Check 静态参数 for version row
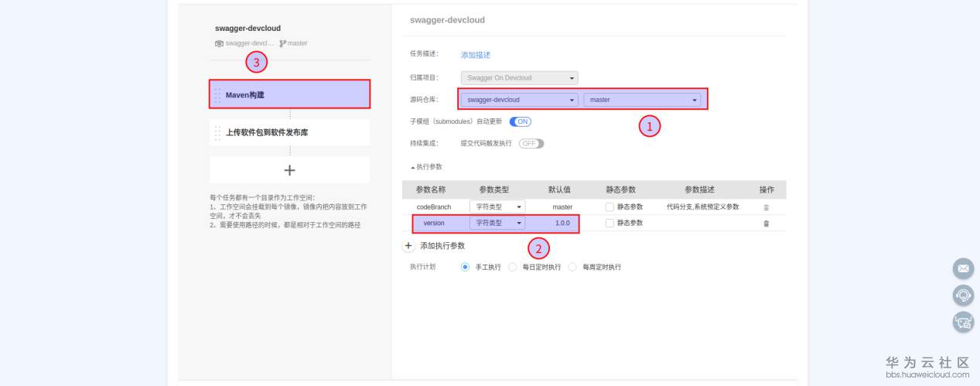This screenshot has height=386, width=980. point(610,223)
